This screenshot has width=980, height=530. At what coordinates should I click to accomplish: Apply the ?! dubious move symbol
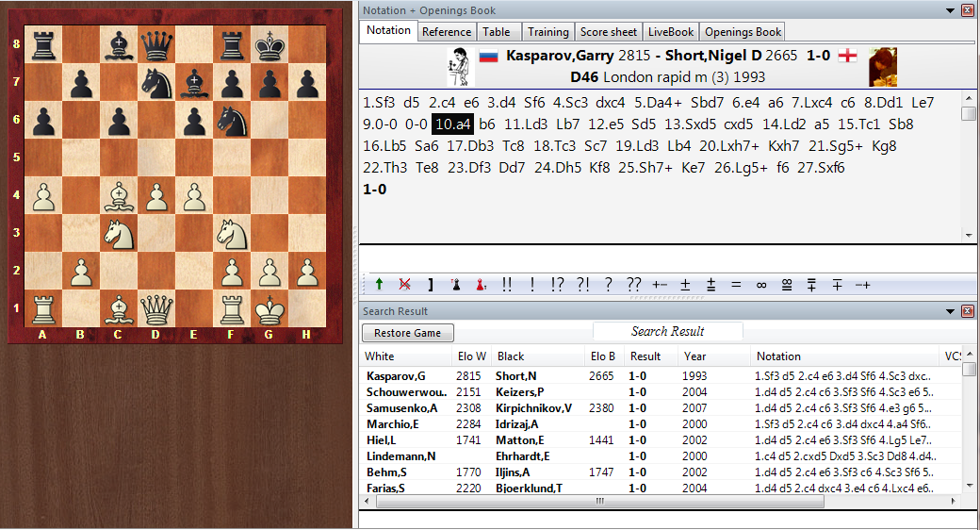click(583, 285)
